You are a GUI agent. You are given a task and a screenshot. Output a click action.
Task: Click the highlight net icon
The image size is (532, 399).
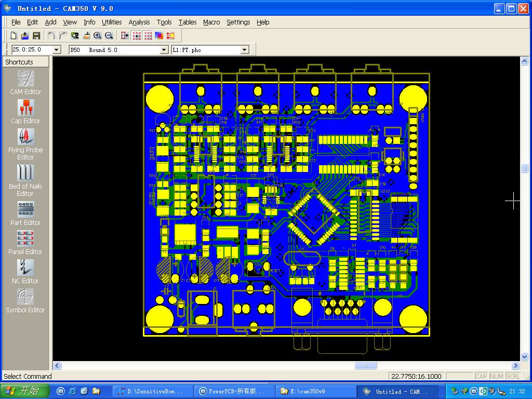[170, 36]
